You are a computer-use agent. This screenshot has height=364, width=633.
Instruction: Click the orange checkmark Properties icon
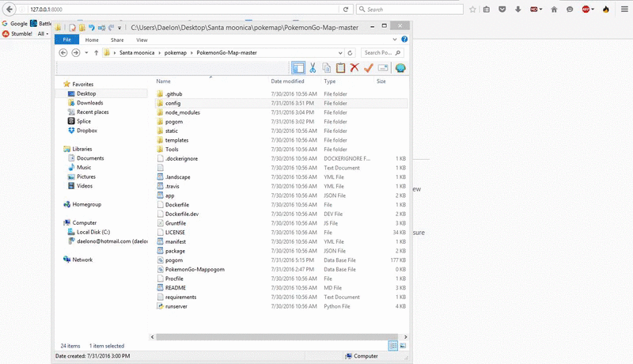click(x=368, y=68)
